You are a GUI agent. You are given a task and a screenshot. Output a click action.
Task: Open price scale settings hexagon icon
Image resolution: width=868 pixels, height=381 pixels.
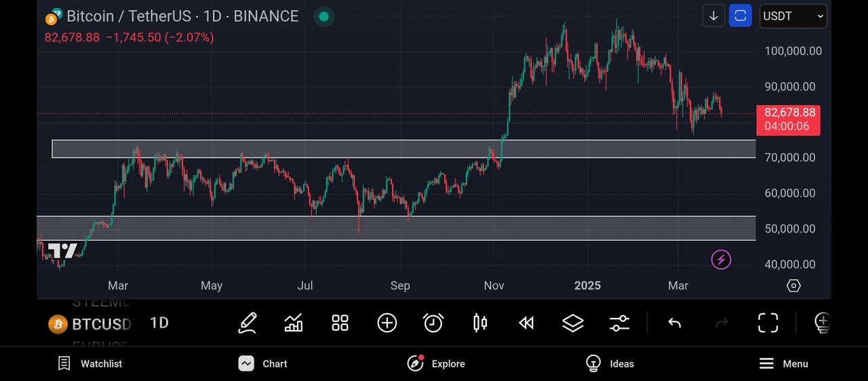[x=793, y=285]
